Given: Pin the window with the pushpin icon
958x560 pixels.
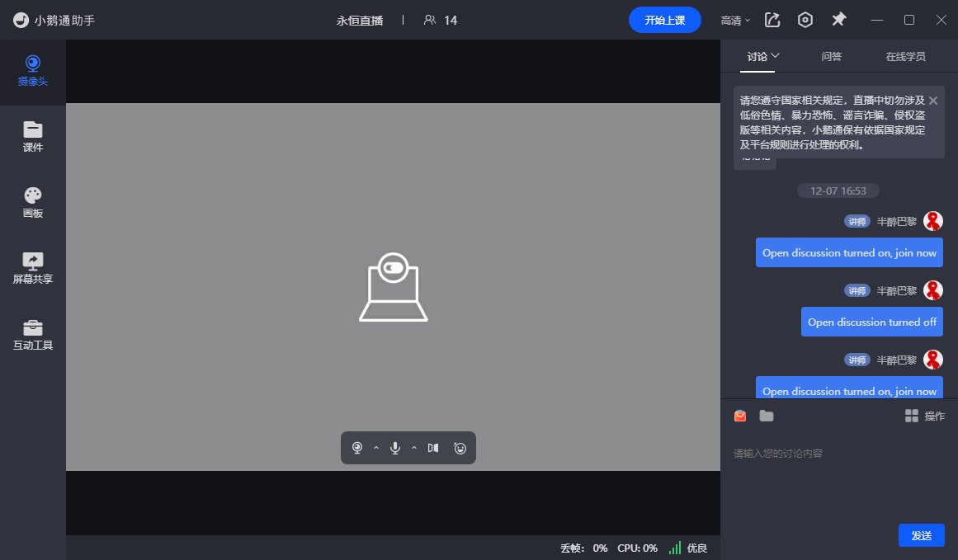Looking at the screenshot, I should pos(838,20).
